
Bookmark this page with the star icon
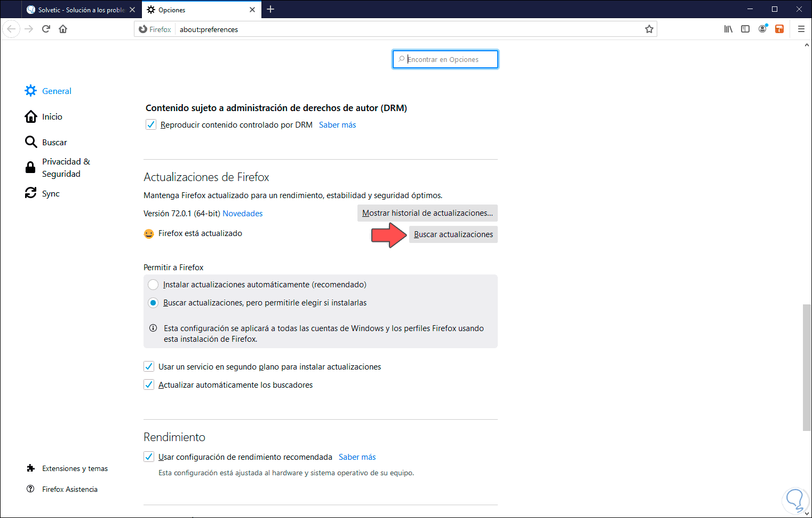pyautogui.click(x=649, y=29)
